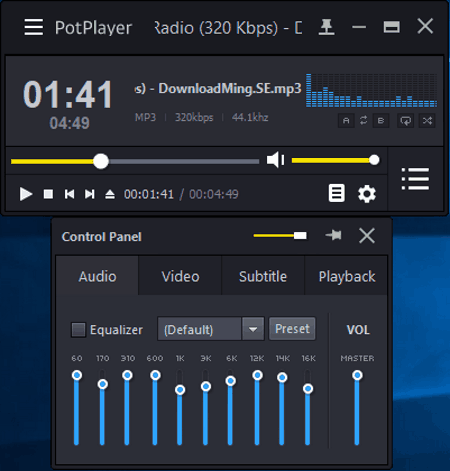Stop playback with the Stop button
This screenshot has height=471, width=450.
coord(48,194)
